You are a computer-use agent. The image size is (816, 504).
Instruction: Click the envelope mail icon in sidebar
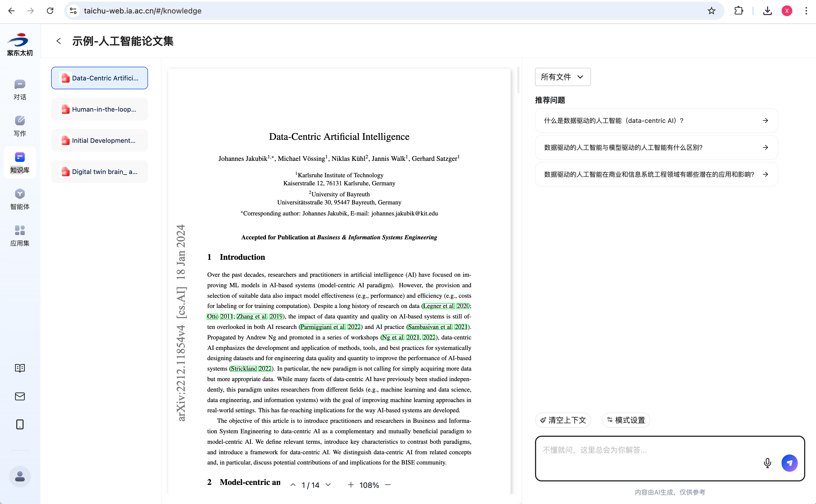(20, 396)
